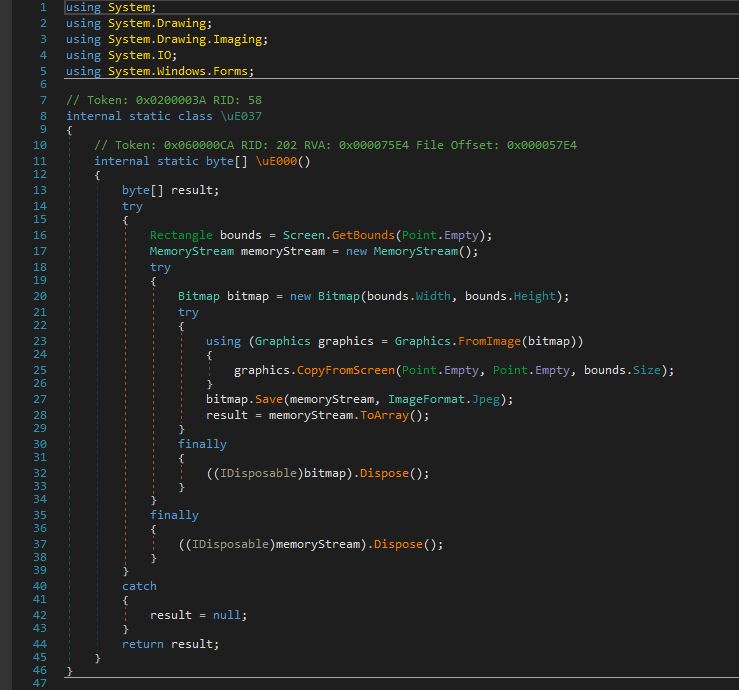Click the GetBounds method call
Image resolution: width=739 pixels, height=690 pixels.
pos(363,235)
